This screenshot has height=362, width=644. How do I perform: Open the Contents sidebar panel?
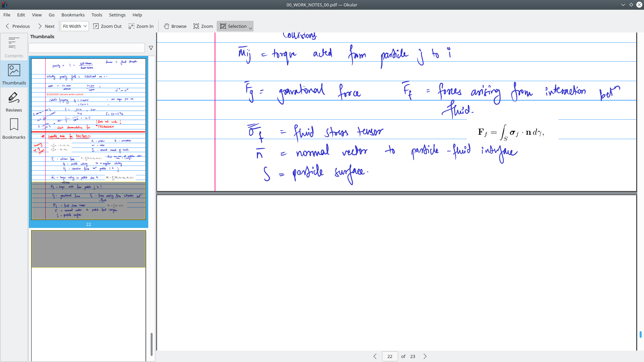pos(14,47)
